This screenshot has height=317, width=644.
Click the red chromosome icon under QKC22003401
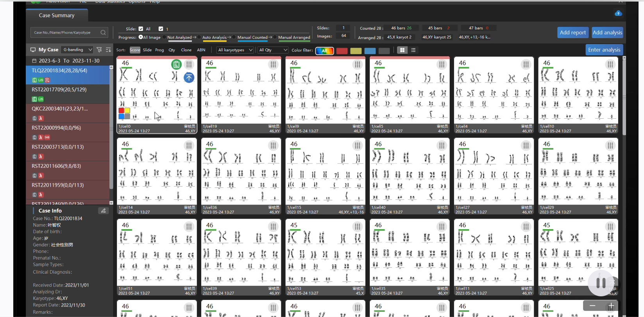(x=41, y=118)
